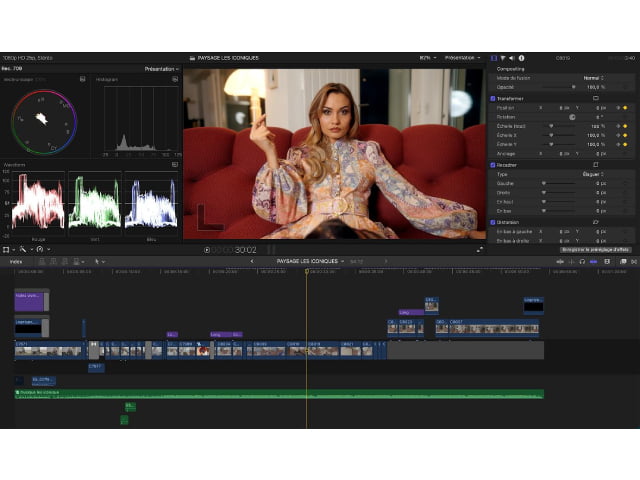Viewport: 640px width, 480px height.
Task: Open the Vectorscope settings icon
Action: tap(82, 79)
